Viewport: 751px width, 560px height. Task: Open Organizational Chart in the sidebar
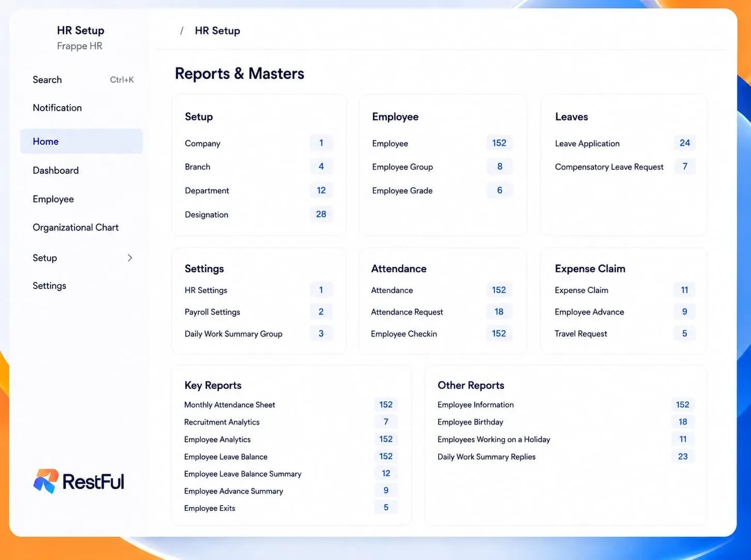[x=76, y=228]
